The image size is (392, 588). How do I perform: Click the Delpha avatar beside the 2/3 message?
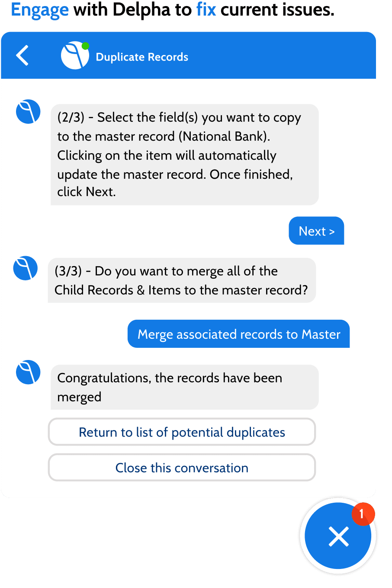(x=28, y=112)
